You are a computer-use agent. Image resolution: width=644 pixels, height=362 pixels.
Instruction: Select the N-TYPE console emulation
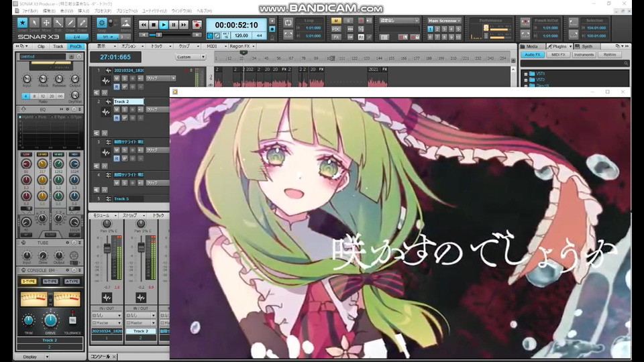click(x=50, y=281)
